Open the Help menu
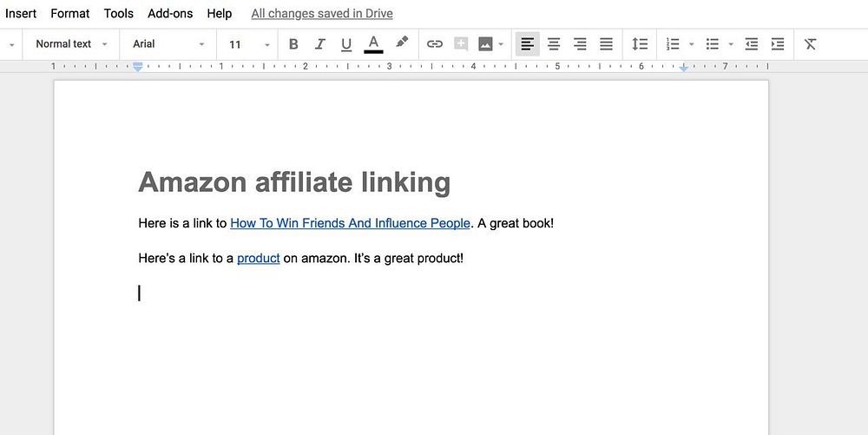The image size is (868, 435). [x=220, y=13]
